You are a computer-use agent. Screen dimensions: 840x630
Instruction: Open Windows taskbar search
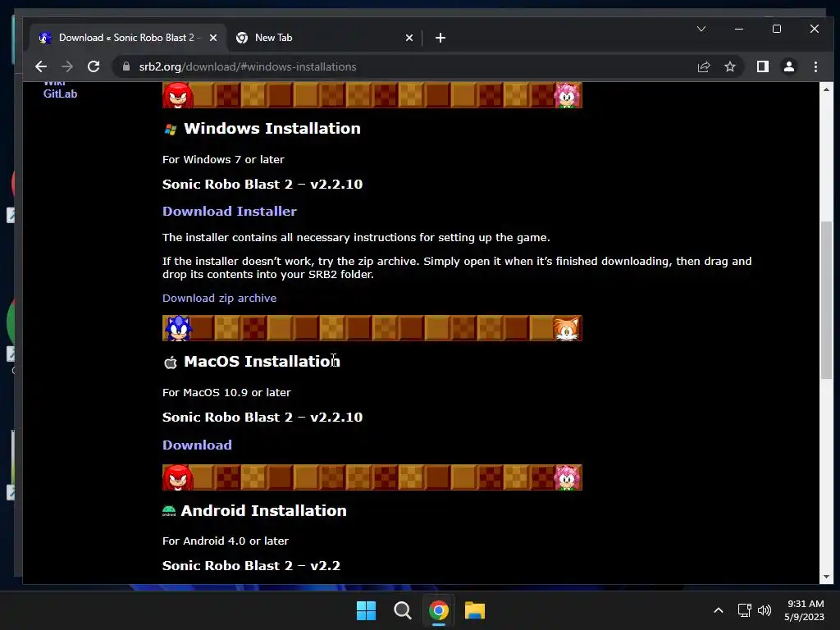[402, 610]
